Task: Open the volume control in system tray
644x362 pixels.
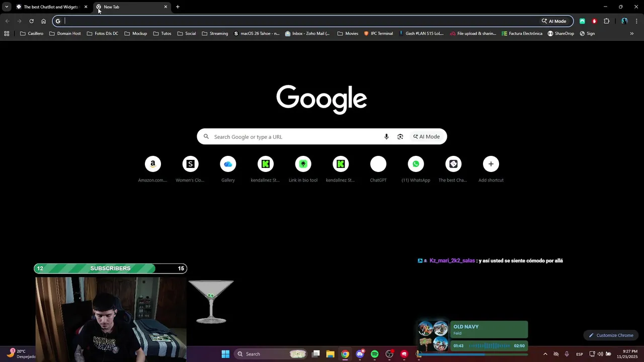Action: point(600,354)
